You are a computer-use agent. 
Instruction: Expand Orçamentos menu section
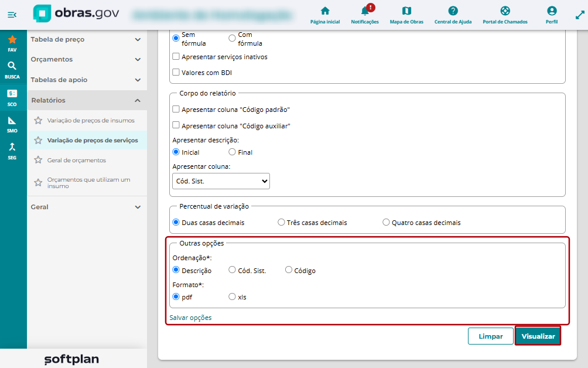tap(86, 59)
